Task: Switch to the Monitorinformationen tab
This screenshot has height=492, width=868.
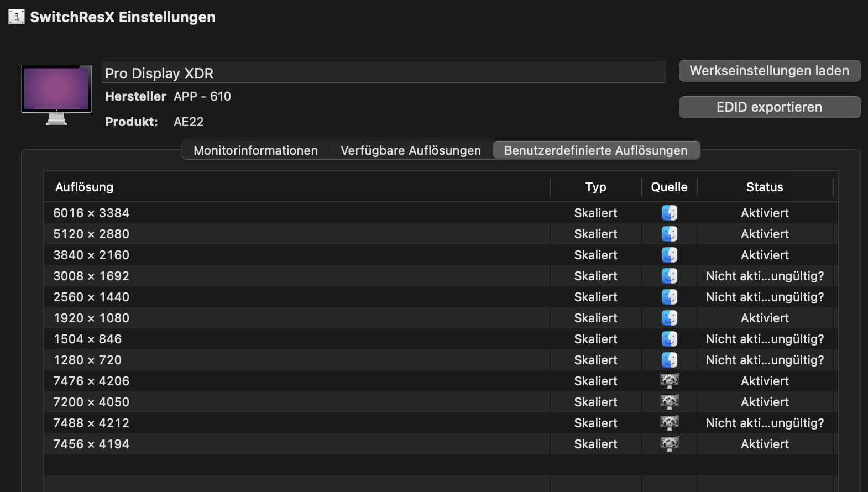Action: click(x=255, y=150)
